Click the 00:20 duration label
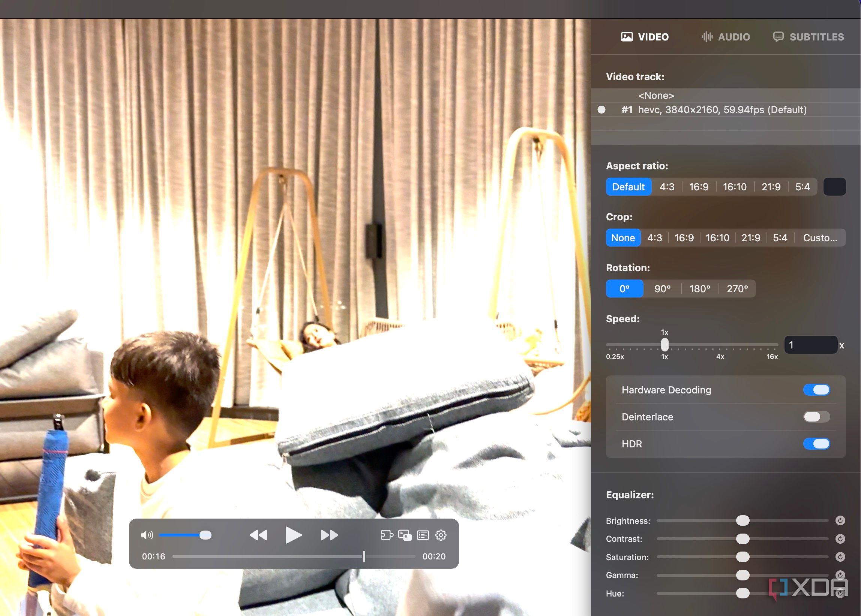 [x=434, y=556]
